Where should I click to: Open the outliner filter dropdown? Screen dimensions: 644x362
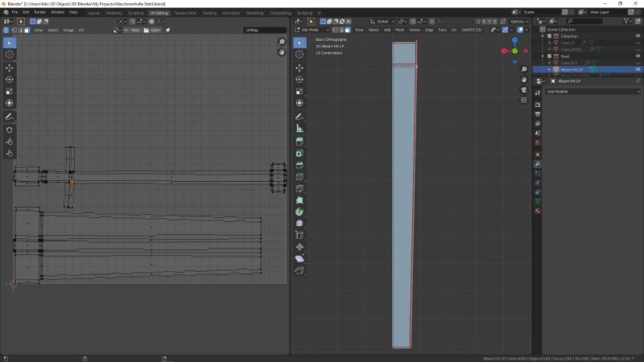(x=628, y=21)
